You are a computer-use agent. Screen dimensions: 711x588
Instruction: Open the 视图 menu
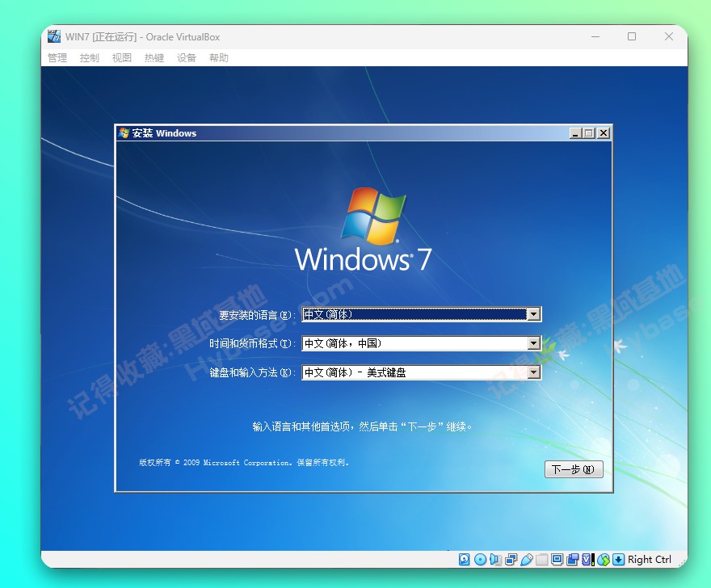[x=121, y=57]
